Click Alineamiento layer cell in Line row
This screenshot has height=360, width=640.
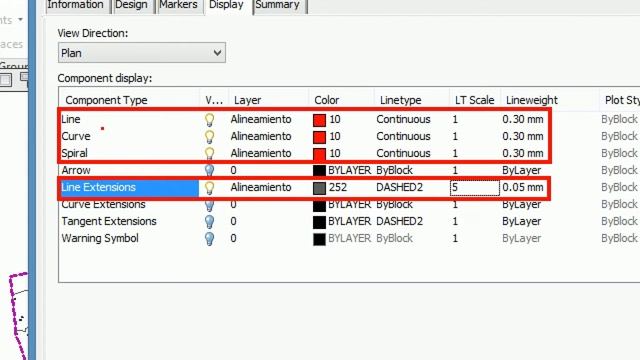(x=261, y=119)
